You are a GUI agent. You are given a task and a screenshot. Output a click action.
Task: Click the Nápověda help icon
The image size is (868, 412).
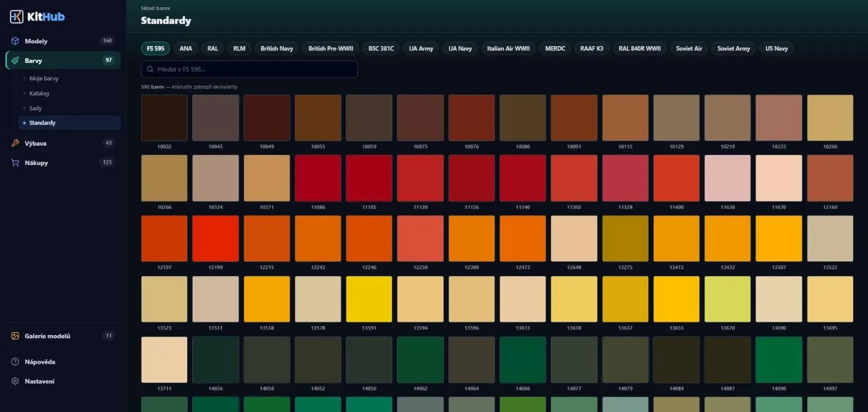pos(15,362)
